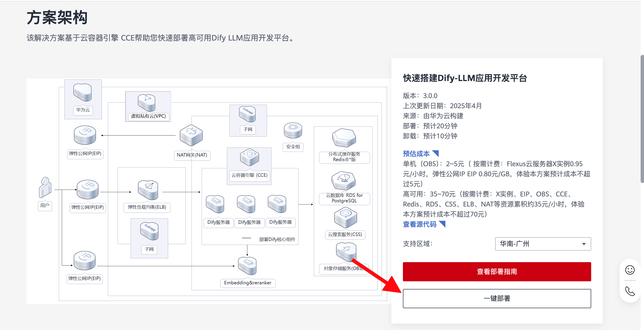Click the 安全组 shield icon
Screen dimensions: 644x330
point(293,130)
